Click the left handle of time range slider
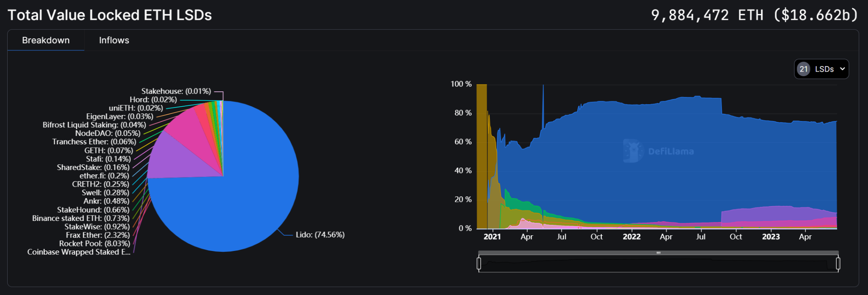The width and height of the screenshot is (868, 295). [479, 263]
